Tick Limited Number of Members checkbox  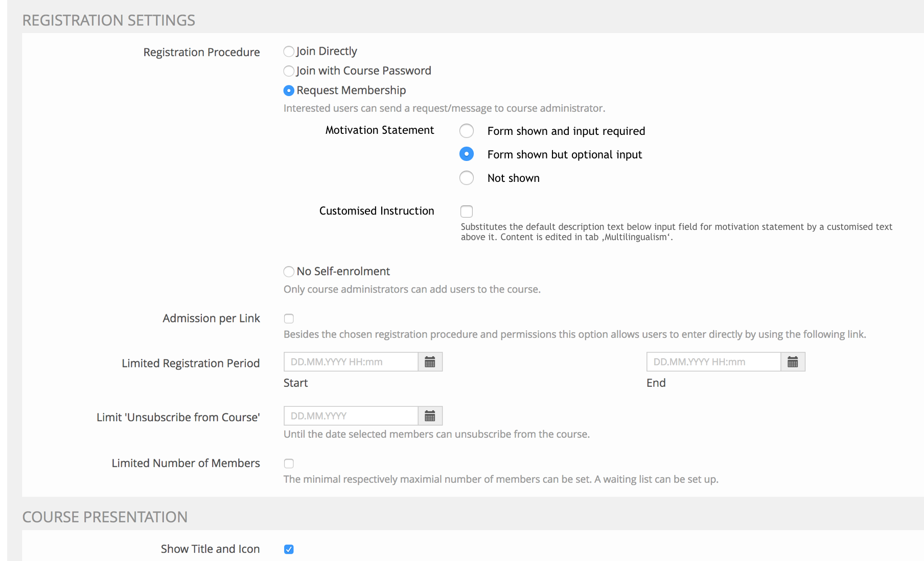click(x=289, y=463)
